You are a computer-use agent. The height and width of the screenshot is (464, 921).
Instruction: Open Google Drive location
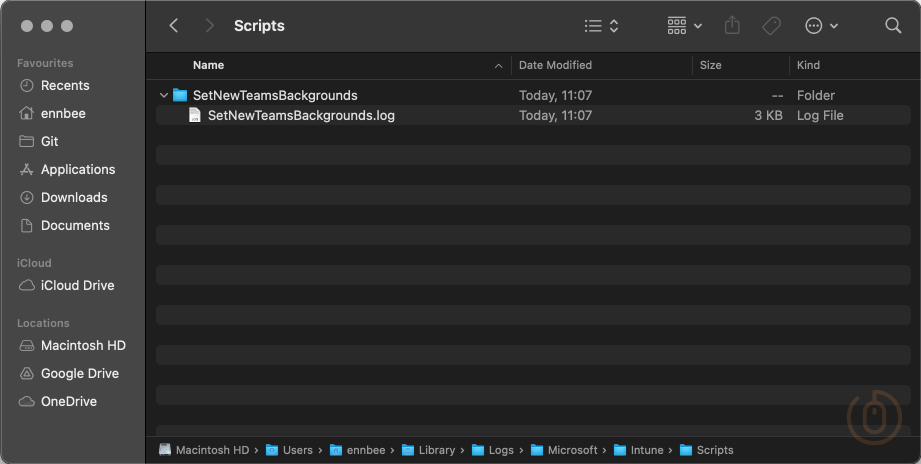pyautogui.click(x=79, y=374)
